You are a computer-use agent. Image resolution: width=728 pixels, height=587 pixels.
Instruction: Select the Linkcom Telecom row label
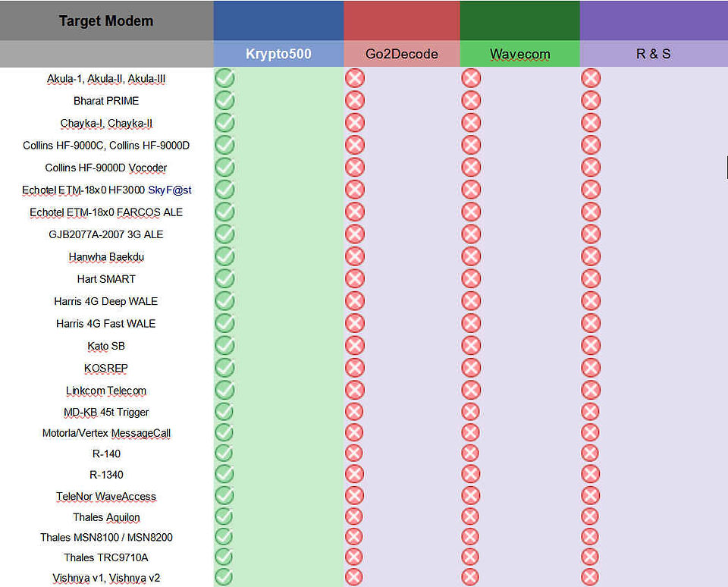(106, 391)
